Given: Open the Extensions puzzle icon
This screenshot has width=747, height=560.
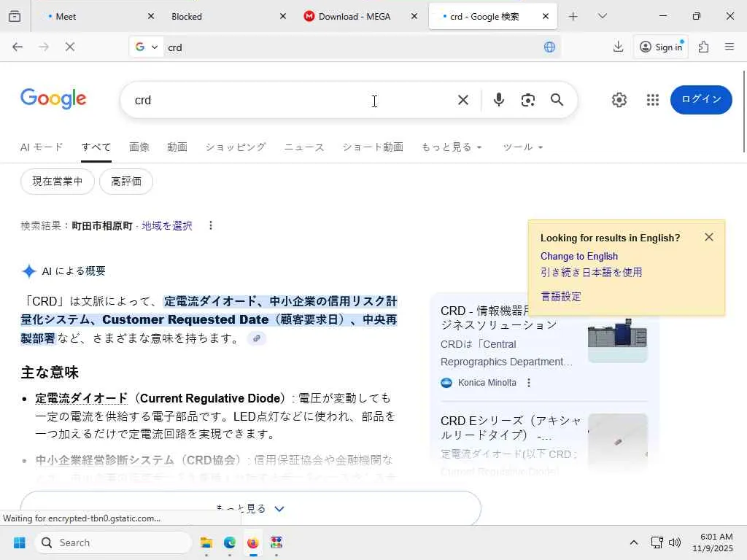Looking at the screenshot, I should [x=703, y=47].
